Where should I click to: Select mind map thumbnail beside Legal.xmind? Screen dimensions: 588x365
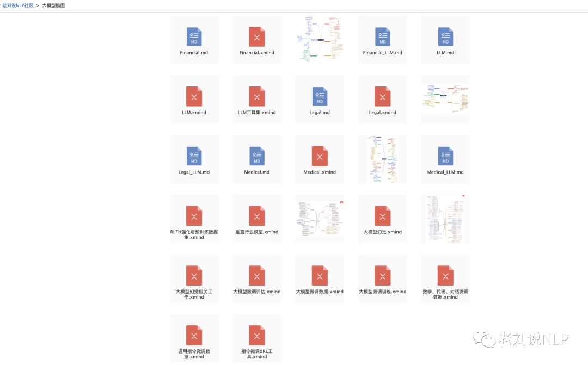pyautogui.click(x=445, y=100)
